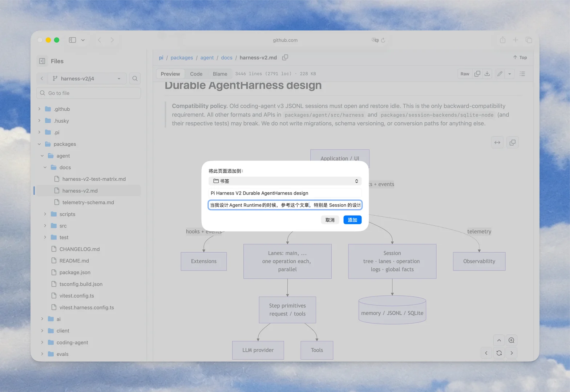Click Safari sidebar toggle icon
570x392 pixels.
(x=72, y=40)
